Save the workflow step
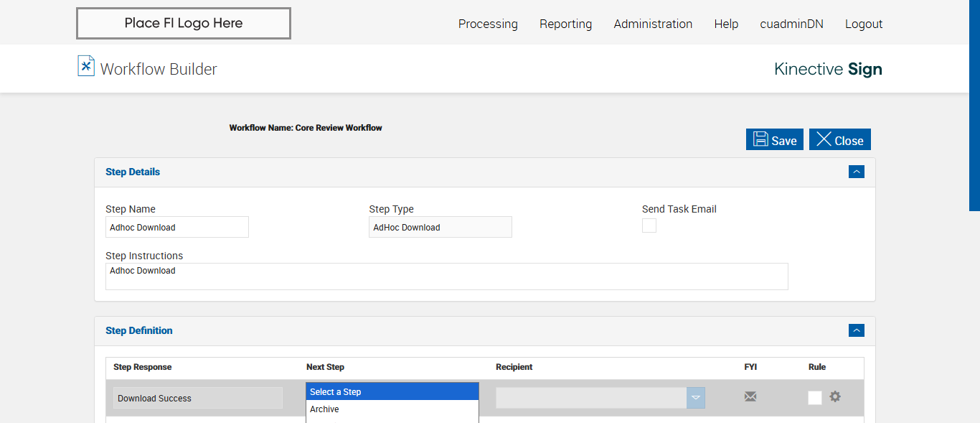The width and height of the screenshot is (980, 423). pos(775,140)
